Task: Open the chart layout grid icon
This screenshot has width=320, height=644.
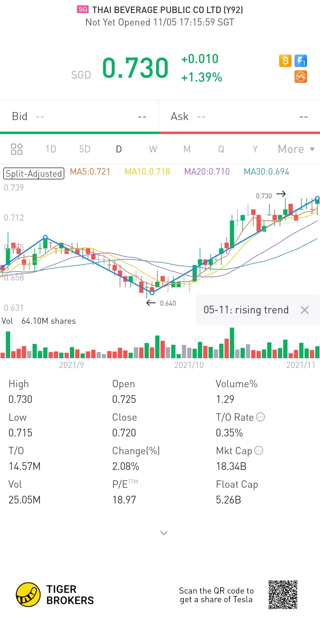Action: tap(17, 149)
